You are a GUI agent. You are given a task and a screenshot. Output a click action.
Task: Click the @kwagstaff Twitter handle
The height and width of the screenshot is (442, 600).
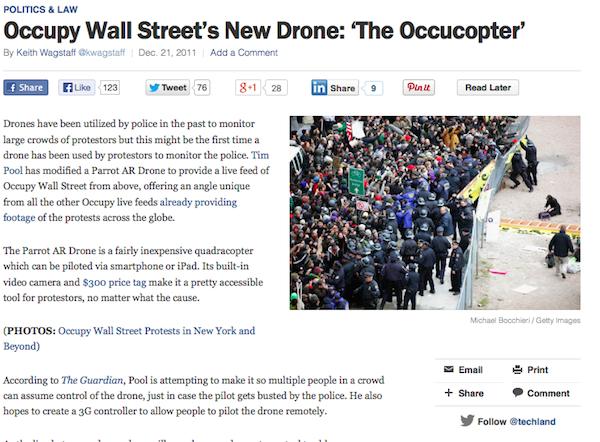102,53
